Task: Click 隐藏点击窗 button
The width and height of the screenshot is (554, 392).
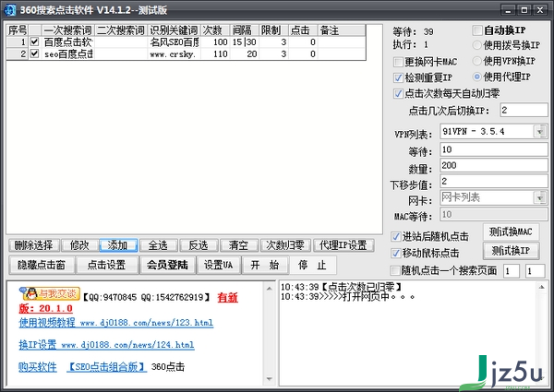Action: point(42,265)
